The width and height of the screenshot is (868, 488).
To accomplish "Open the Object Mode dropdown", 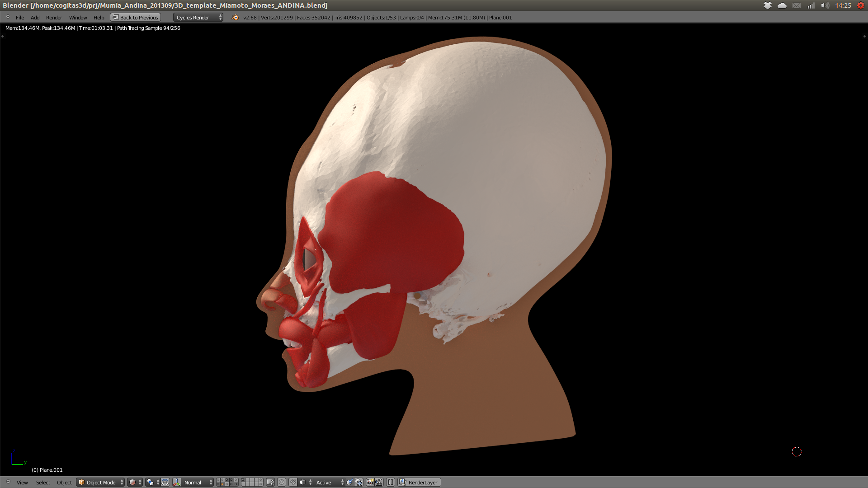I will (100, 483).
